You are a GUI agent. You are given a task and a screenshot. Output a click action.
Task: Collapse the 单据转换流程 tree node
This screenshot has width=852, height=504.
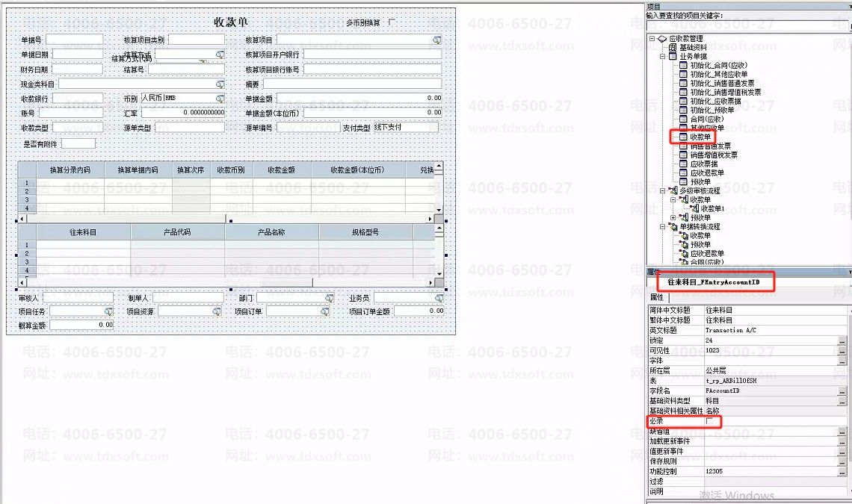click(662, 226)
